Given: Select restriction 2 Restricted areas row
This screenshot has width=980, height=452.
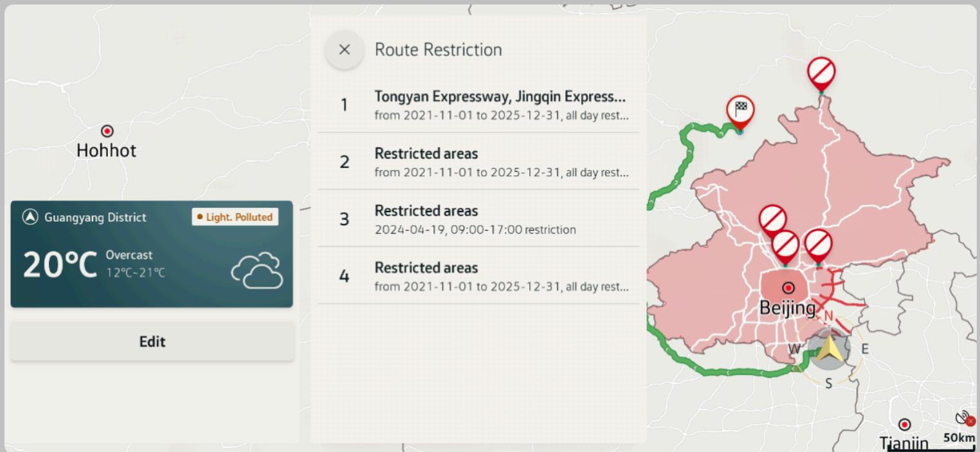Looking at the screenshot, I should point(478,161).
